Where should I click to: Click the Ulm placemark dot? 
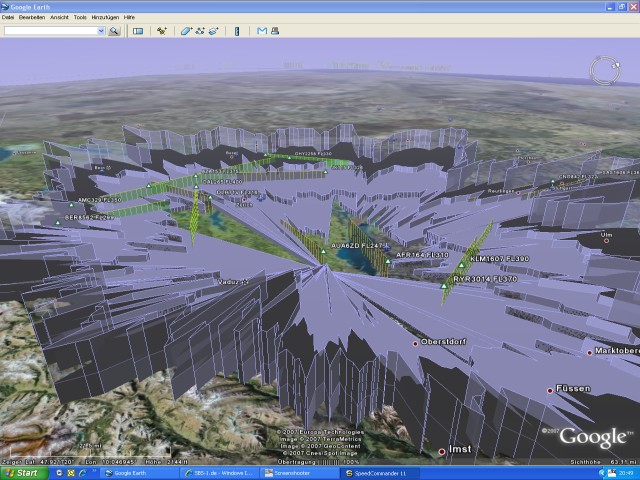click(x=606, y=241)
